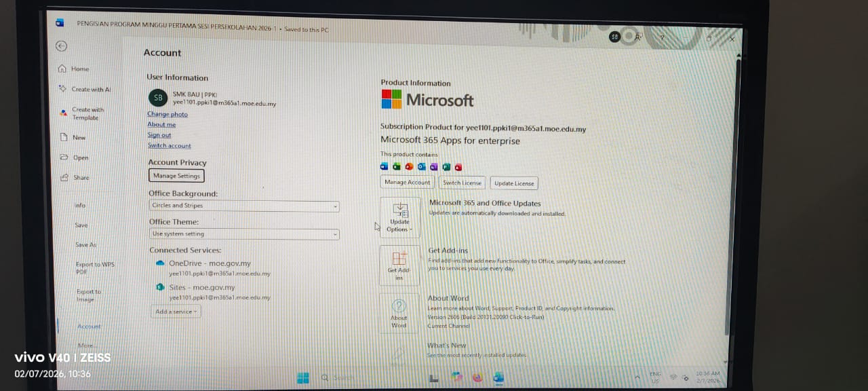The width and height of the screenshot is (868, 391).
Task: Open the Home page in the sidebar
Action: coord(74,69)
